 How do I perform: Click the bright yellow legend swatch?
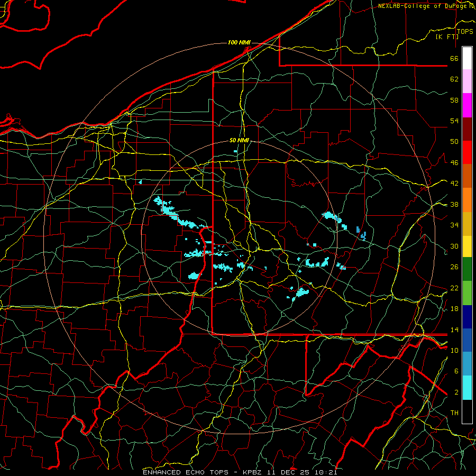click(x=467, y=246)
